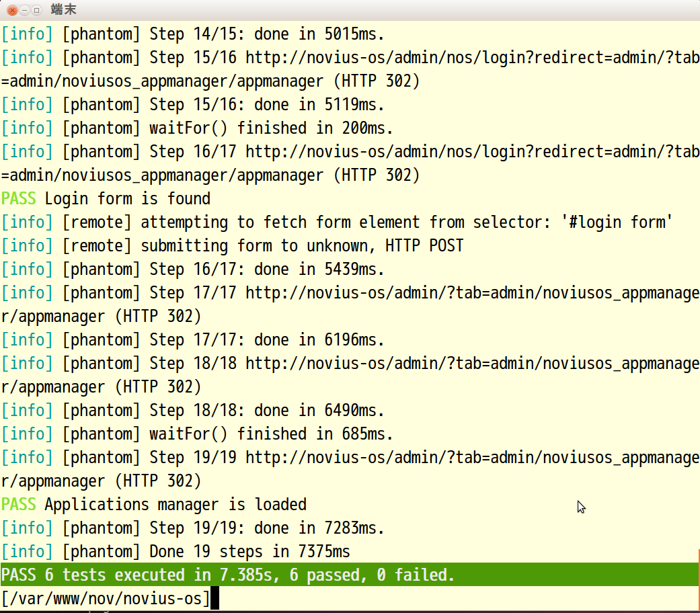The image size is (700, 613).
Task: Click the Step 16/17 login redirect URL
Action: 350,163
